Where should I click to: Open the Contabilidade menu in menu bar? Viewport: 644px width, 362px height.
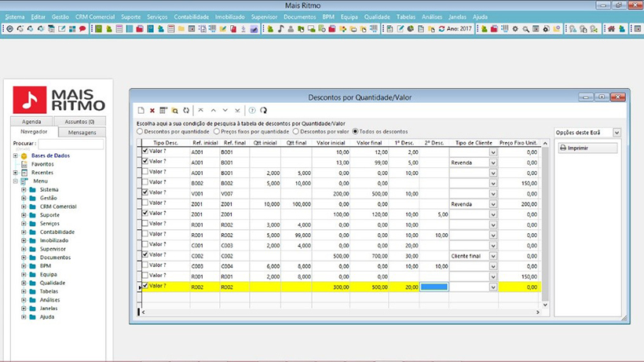(192, 16)
